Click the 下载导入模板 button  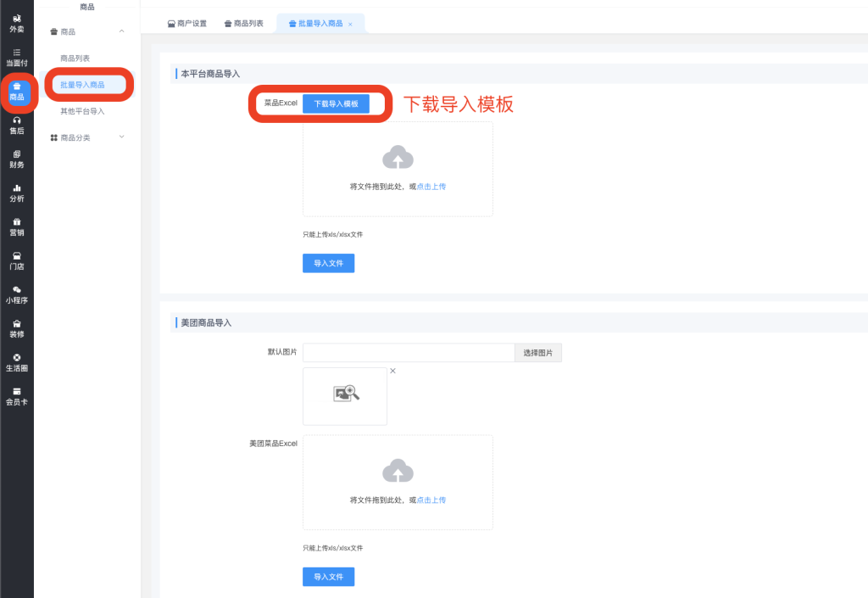tap(336, 103)
